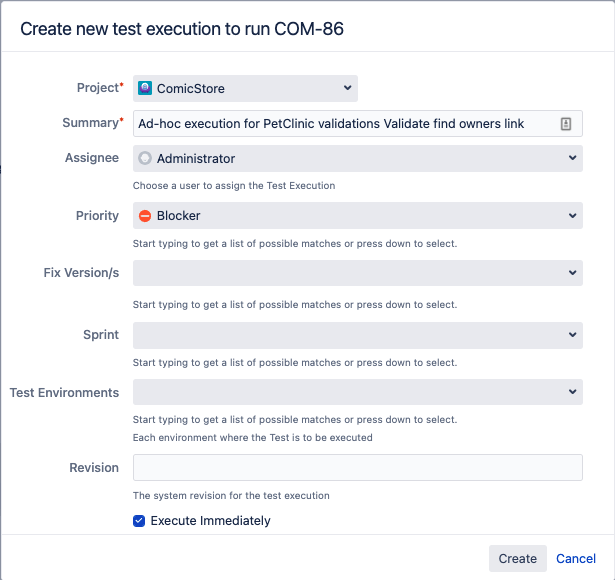
Task: Click the red Blocker priority icon
Action: 145,216
